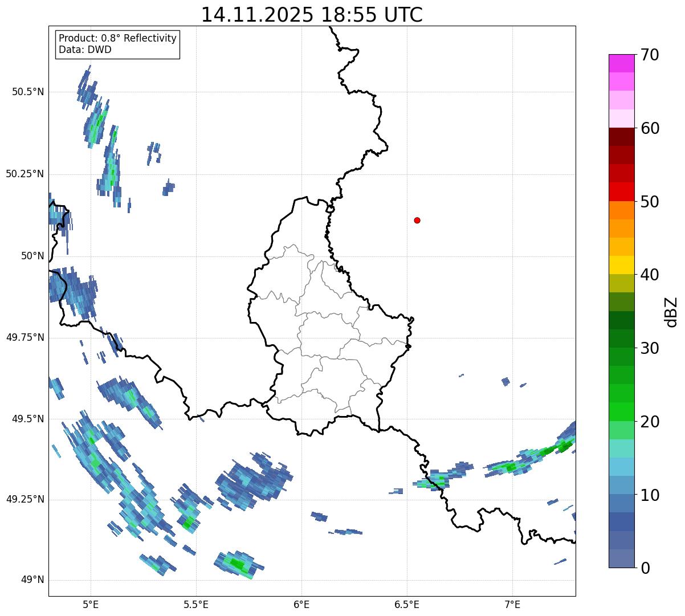The width and height of the screenshot is (685, 616).
Task: Click the bright green 20 dBZ colorbar segment
Action: (x=621, y=411)
